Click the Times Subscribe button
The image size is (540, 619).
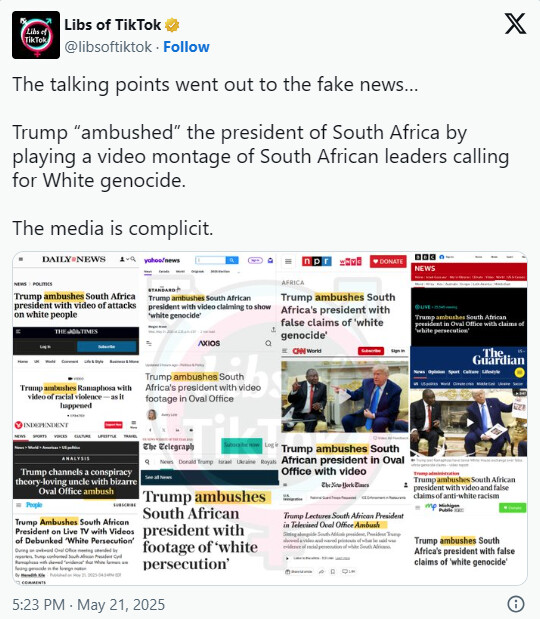click(107, 347)
